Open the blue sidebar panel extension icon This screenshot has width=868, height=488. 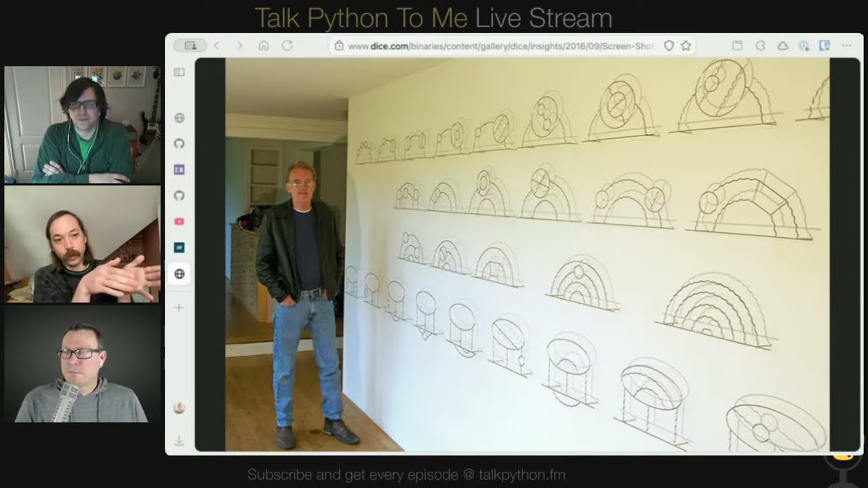point(825,45)
